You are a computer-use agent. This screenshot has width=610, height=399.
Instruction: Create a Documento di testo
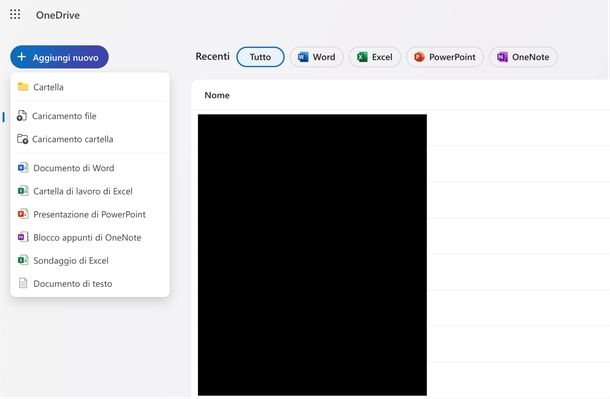click(x=90, y=284)
